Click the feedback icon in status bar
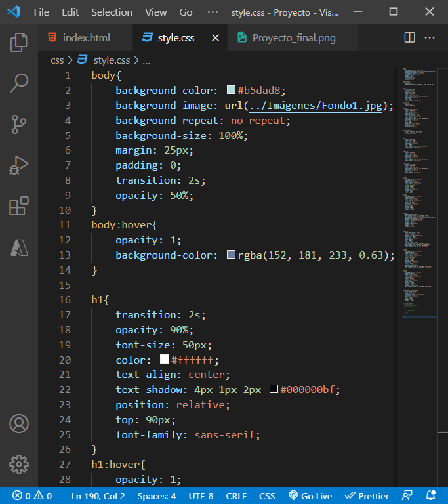The height and width of the screenshot is (504, 448). [407, 495]
